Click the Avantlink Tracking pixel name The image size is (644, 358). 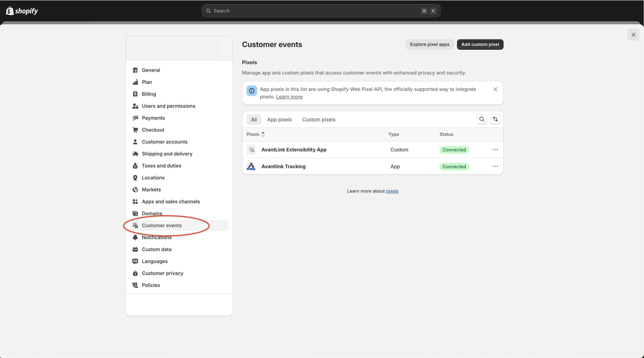click(x=284, y=166)
